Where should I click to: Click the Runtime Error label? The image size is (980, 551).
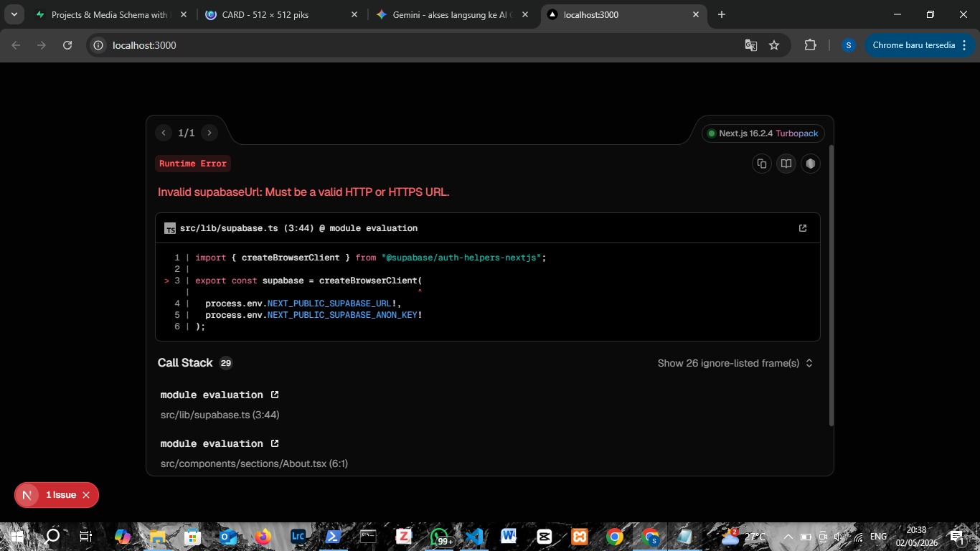tap(193, 164)
